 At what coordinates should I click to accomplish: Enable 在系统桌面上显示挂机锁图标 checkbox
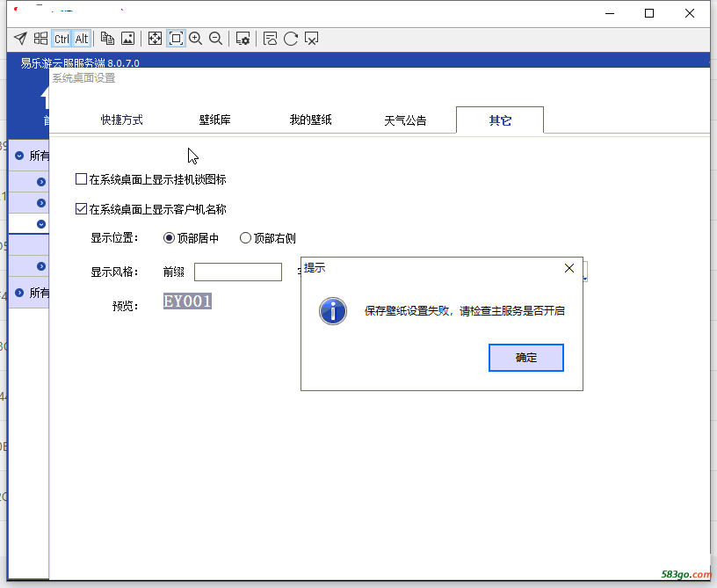click(x=82, y=179)
